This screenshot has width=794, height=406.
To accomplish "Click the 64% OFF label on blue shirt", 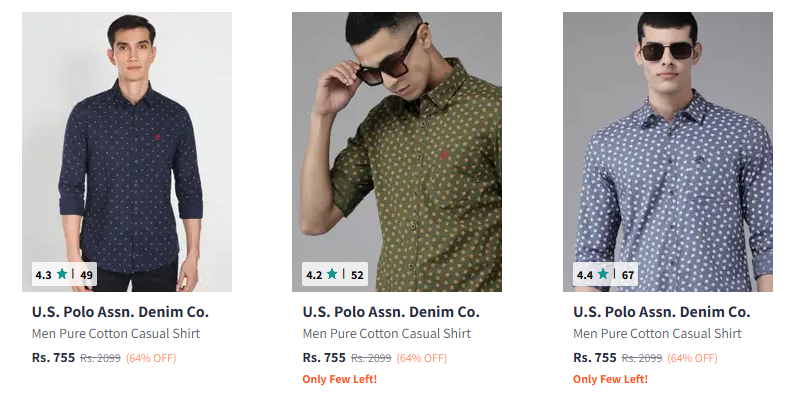I will pyautogui.click(x=692, y=358).
